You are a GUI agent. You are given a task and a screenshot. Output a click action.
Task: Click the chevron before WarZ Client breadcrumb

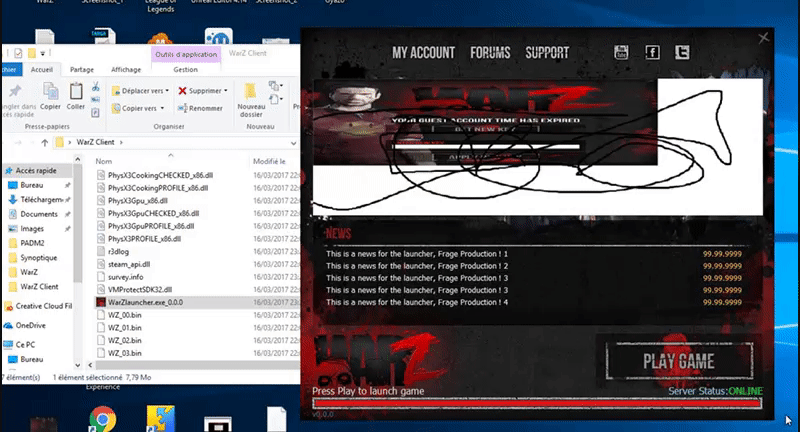[69, 142]
